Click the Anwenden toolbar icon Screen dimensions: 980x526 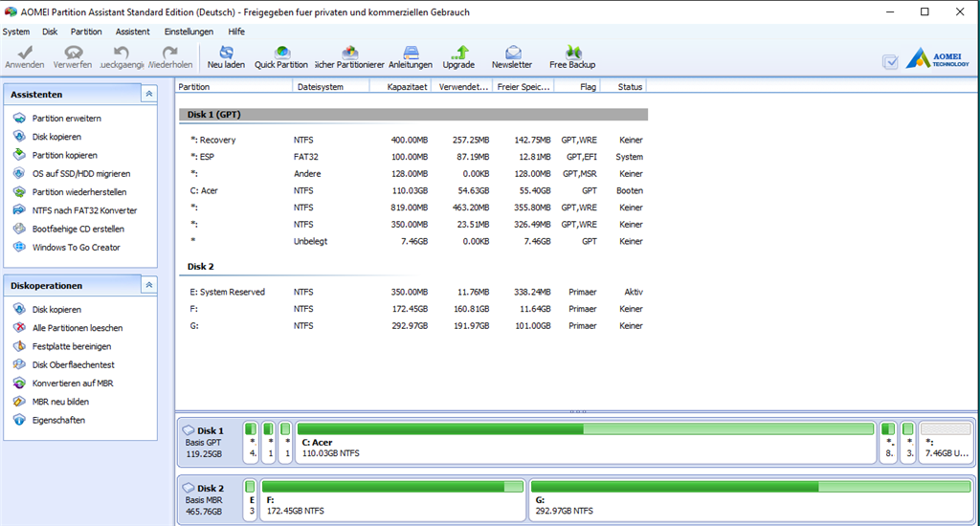(25, 56)
